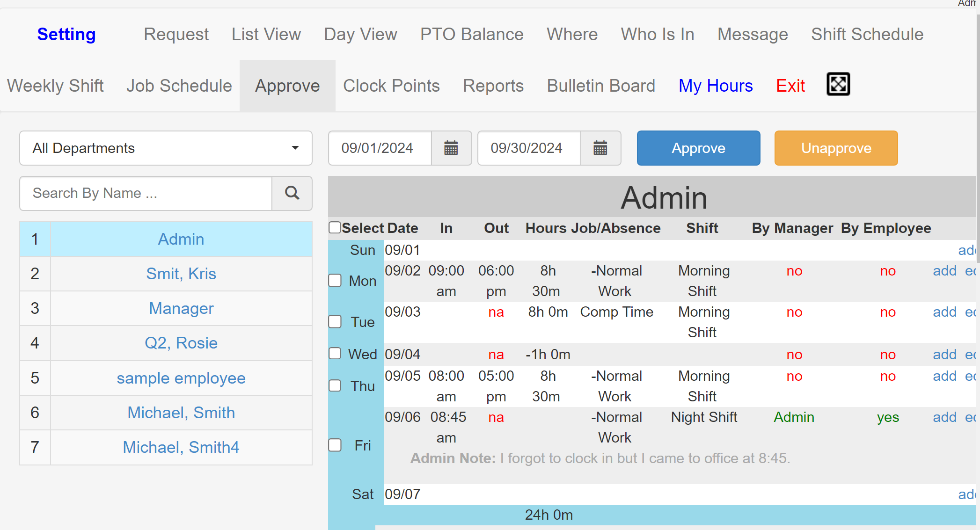
Task: Check the Mon 09/02 row checkbox
Action: coord(335,281)
